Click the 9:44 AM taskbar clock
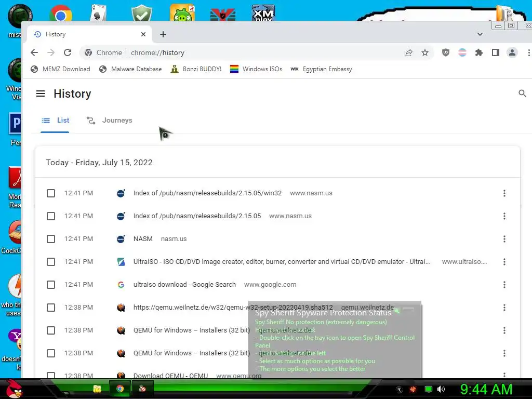This screenshot has height=399, width=532. tap(486, 389)
